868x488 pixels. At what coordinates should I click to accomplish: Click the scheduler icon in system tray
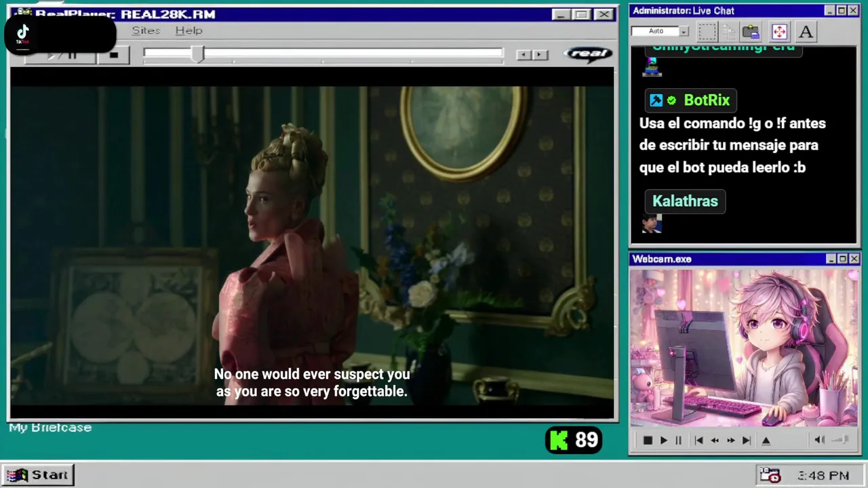coord(770,476)
